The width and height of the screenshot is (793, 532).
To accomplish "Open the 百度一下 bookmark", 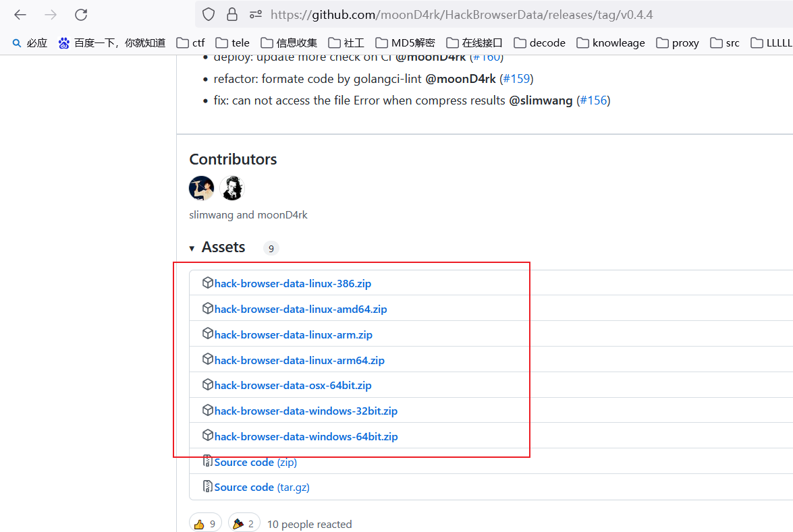I will pyautogui.click(x=112, y=43).
